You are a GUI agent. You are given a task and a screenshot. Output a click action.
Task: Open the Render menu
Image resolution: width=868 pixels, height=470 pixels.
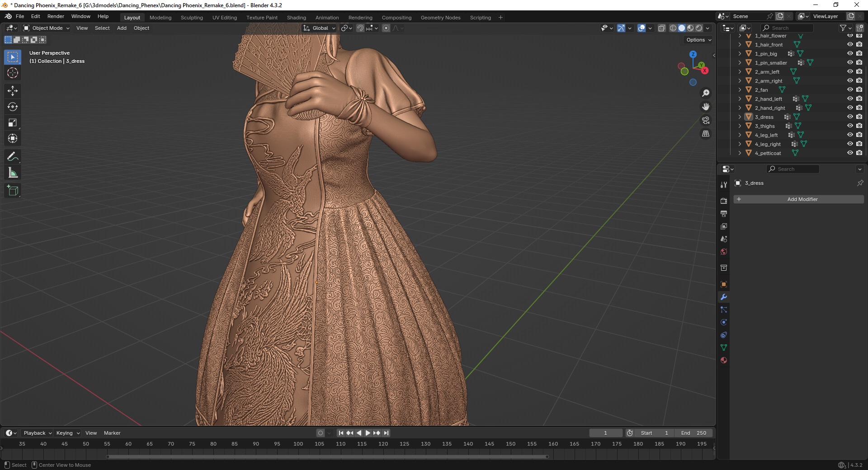click(x=56, y=16)
